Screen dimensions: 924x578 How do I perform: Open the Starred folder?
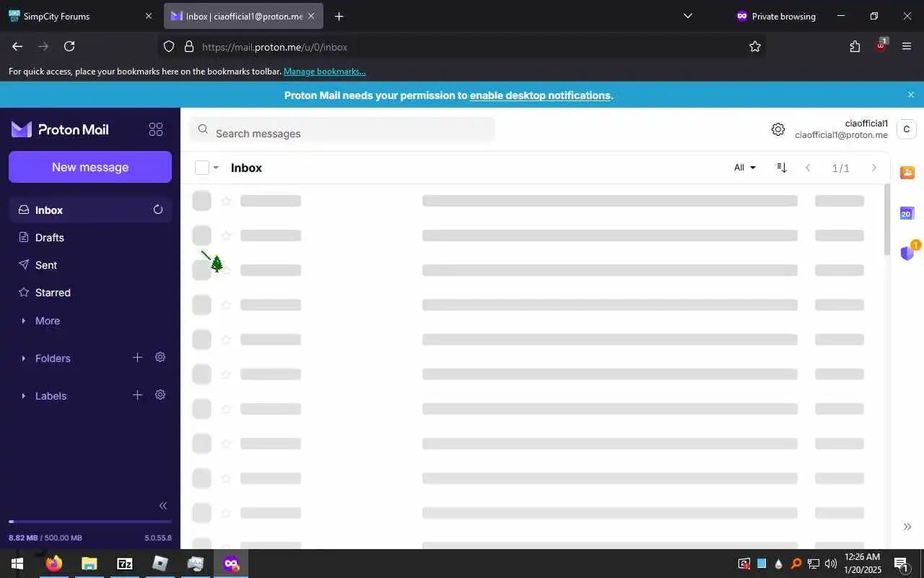(x=90, y=292)
